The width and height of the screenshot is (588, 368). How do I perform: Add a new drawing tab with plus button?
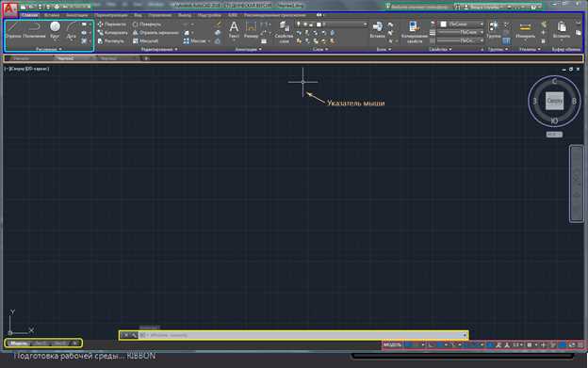[x=146, y=58]
